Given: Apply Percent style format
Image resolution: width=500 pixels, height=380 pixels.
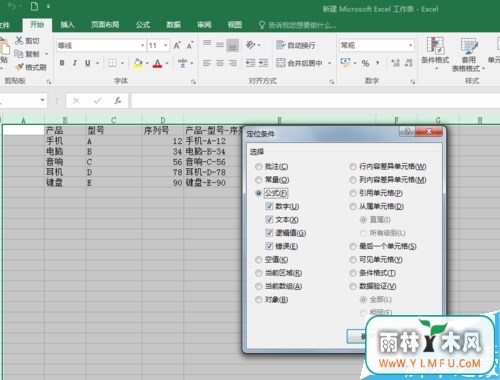Looking at the screenshot, I should click(x=365, y=63).
